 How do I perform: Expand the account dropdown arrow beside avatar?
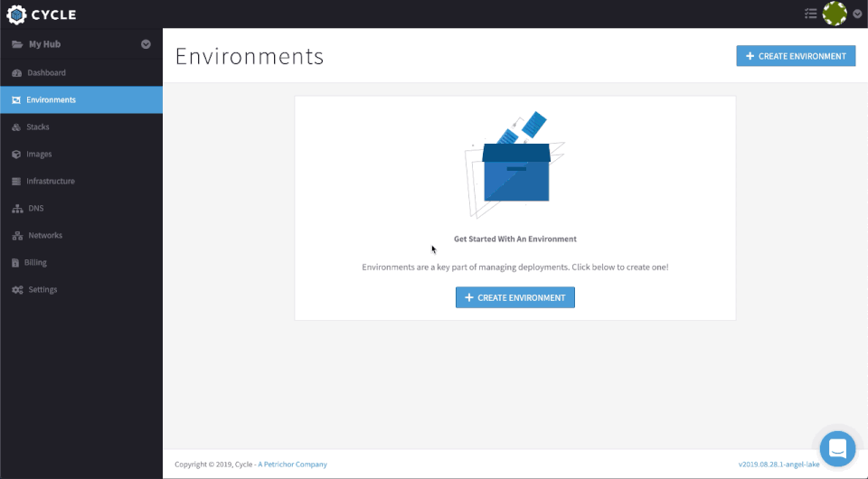(x=857, y=14)
